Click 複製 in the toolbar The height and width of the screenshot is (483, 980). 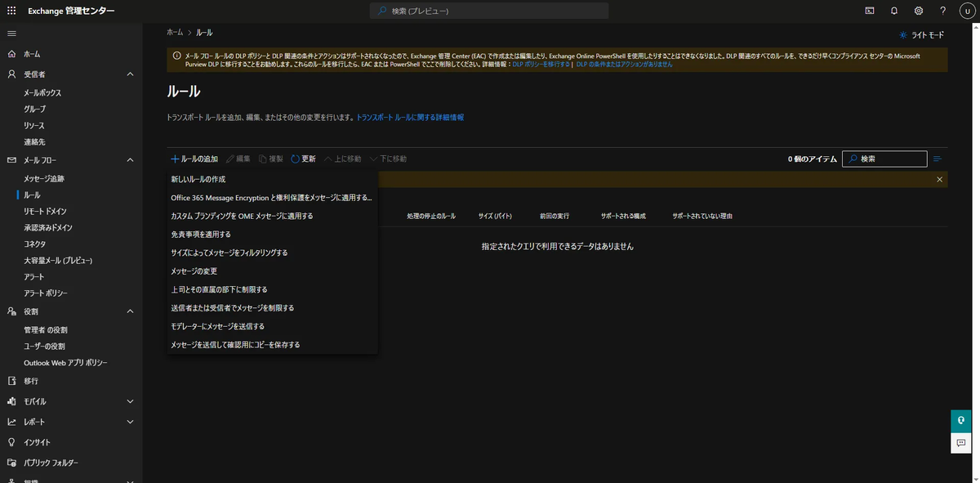coord(270,159)
